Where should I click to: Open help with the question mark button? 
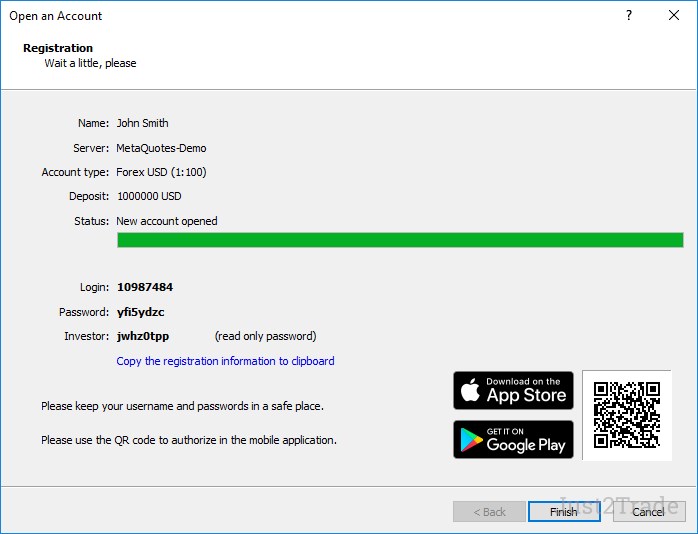tap(629, 16)
